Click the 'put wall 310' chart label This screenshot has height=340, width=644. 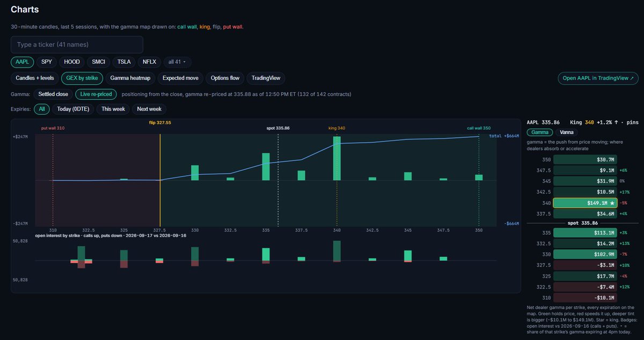(53, 128)
